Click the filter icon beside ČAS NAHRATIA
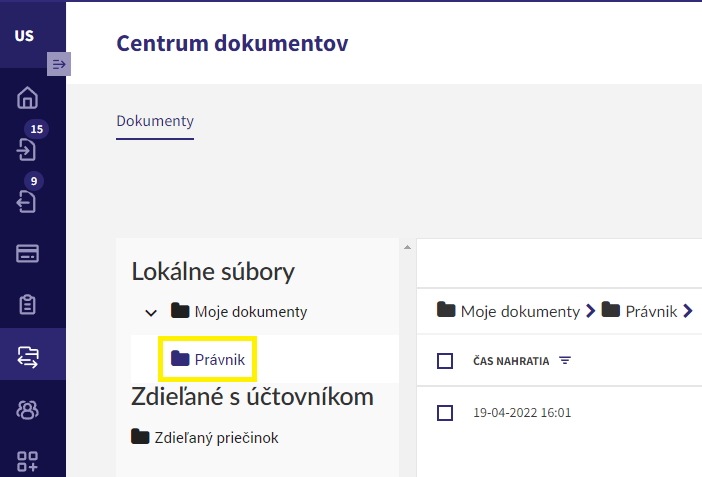This screenshot has width=702, height=477. pyautogui.click(x=565, y=361)
